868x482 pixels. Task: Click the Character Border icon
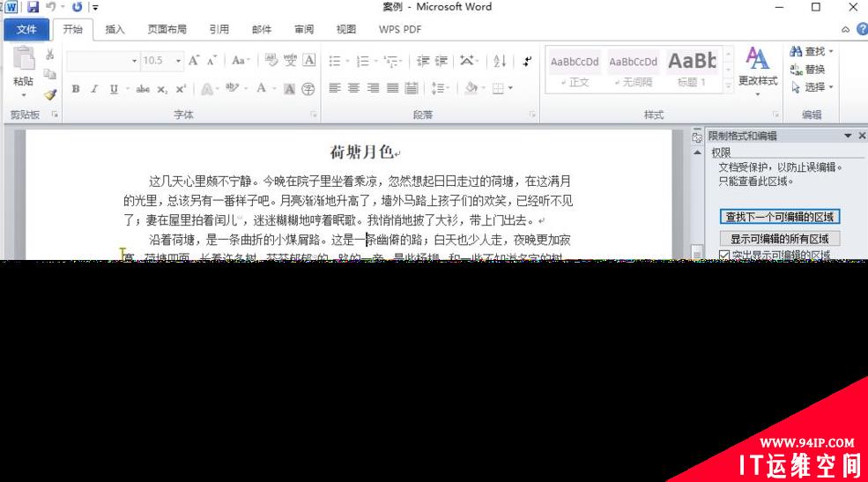pyautogui.click(x=309, y=60)
